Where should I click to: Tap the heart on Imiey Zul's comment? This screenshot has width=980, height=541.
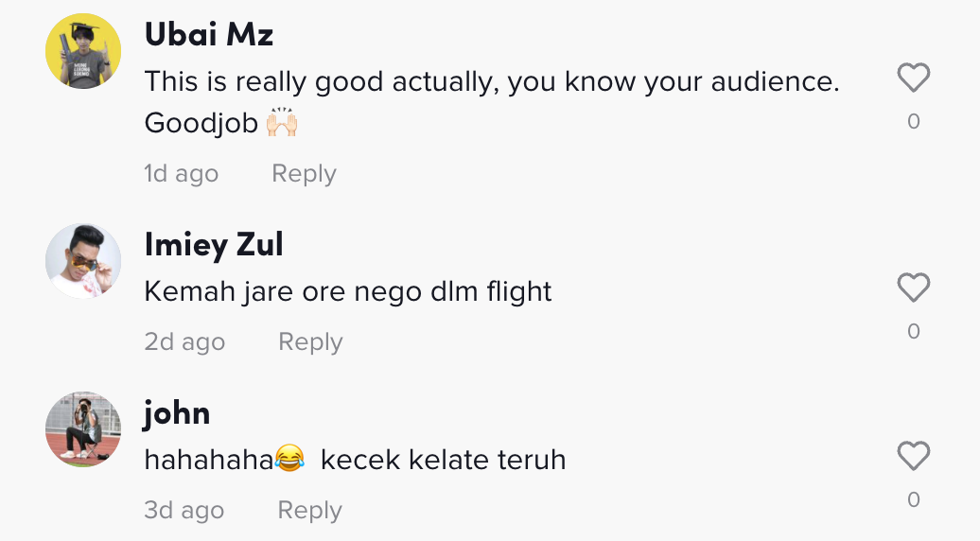click(913, 288)
